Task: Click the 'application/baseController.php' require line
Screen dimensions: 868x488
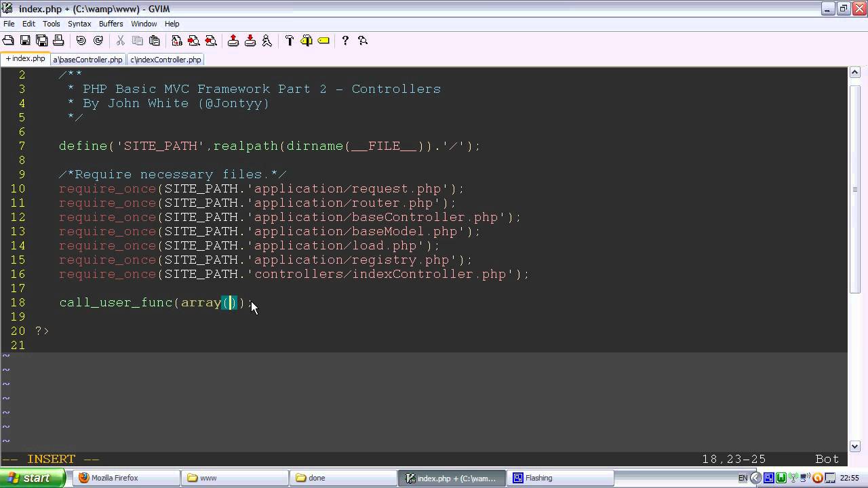Action: click(290, 218)
